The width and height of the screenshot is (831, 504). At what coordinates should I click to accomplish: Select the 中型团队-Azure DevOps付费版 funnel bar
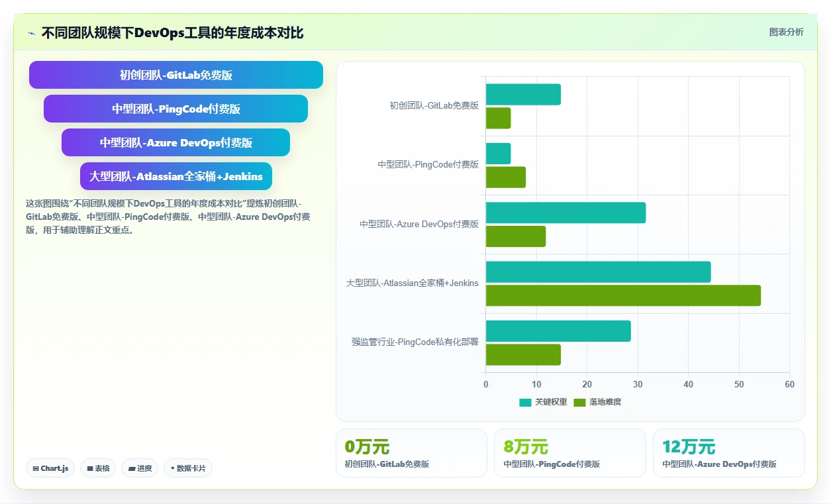pos(176,142)
